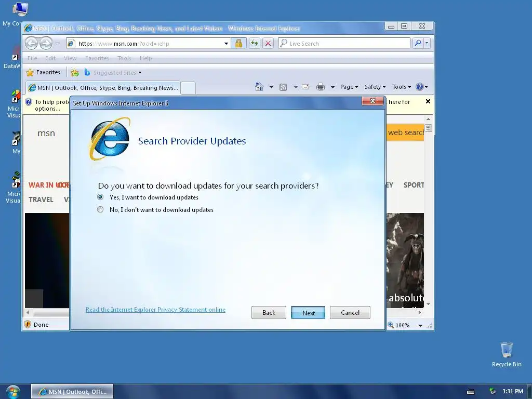Open the Internet Explorer Privacy Statement link

pos(155,310)
